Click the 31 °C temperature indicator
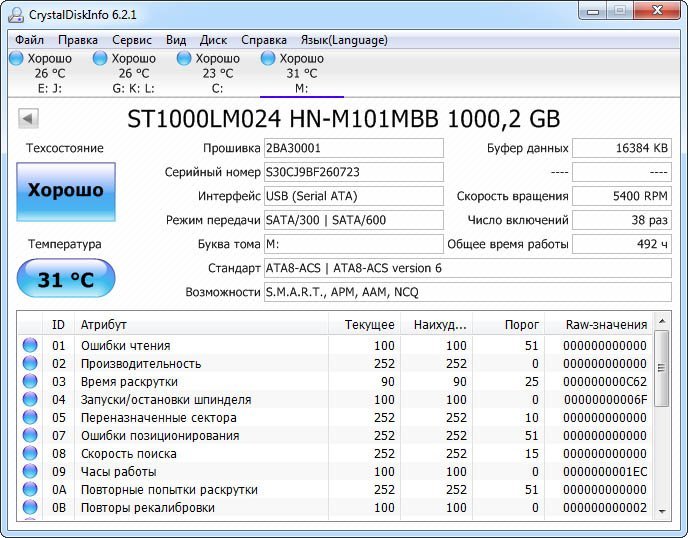The height and width of the screenshot is (538, 688). pos(65,279)
